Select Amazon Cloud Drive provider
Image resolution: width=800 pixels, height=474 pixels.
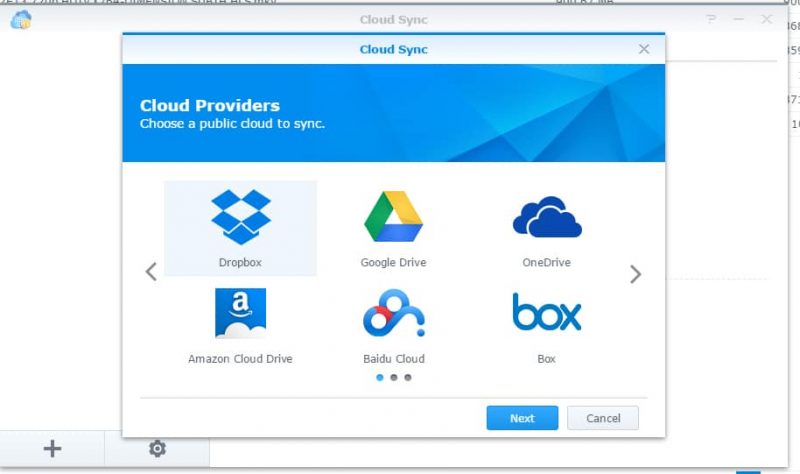(x=240, y=325)
